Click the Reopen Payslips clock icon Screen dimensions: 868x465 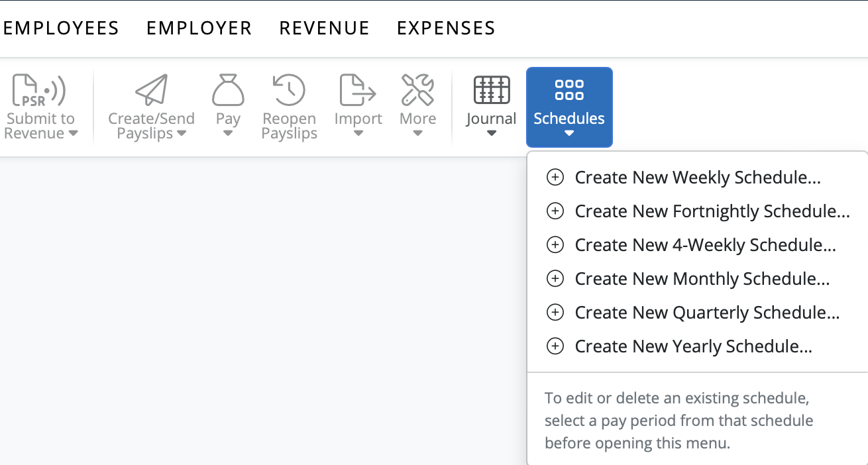pos(289,90)
